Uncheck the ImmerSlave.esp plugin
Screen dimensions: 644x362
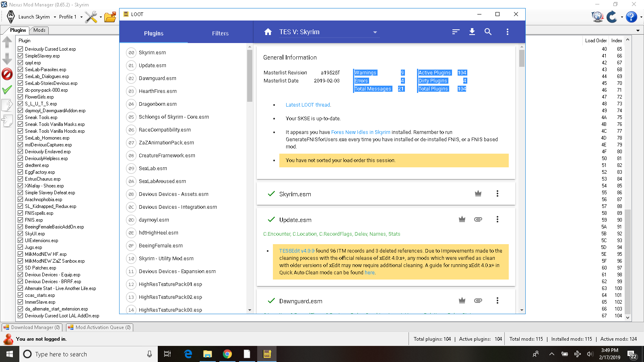point(21,302)
